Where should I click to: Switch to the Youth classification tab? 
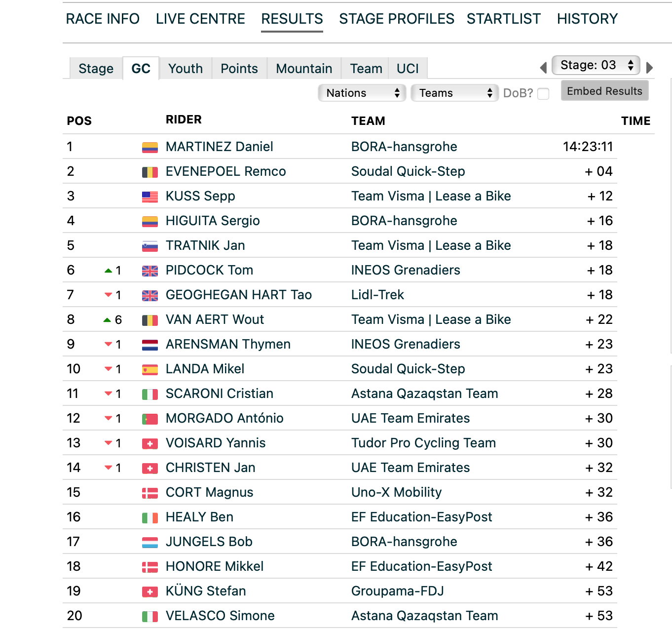[185, 69]
